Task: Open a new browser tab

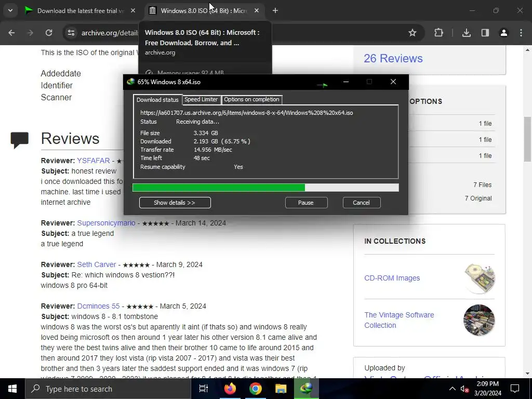Action: point(275,10)
